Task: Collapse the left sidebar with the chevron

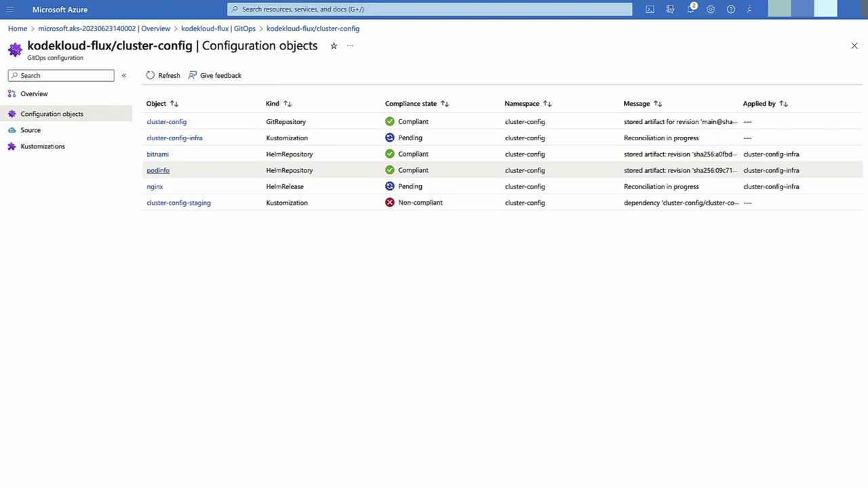Action: [x=124, y=75]
